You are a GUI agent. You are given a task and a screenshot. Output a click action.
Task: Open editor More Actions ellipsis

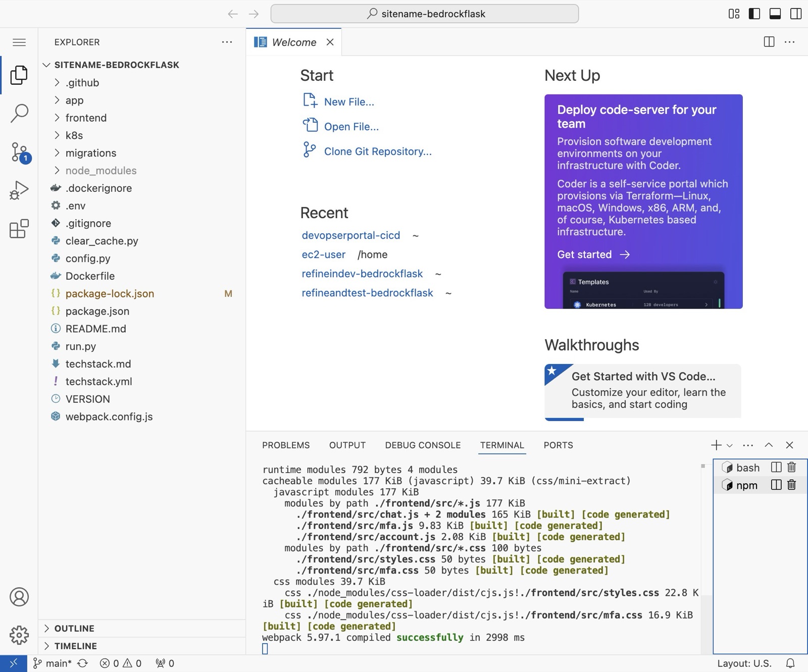pyautogui.click(x=790, y=41)
